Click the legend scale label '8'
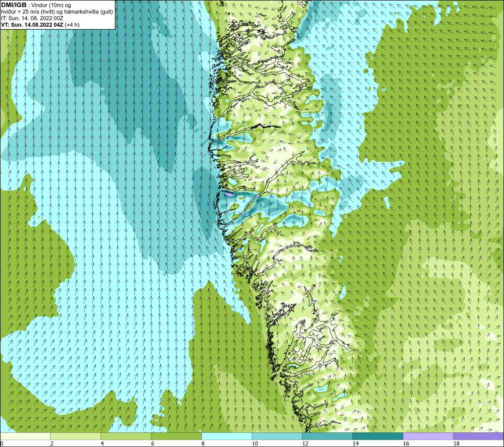504x447 pixels. tap(203, 444)
